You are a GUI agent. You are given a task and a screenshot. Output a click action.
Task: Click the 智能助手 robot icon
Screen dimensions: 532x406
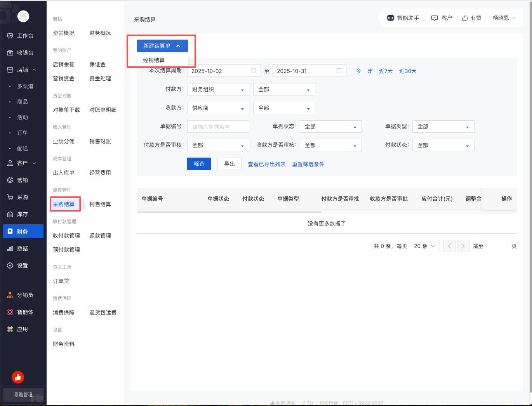[x=391, y=18]
